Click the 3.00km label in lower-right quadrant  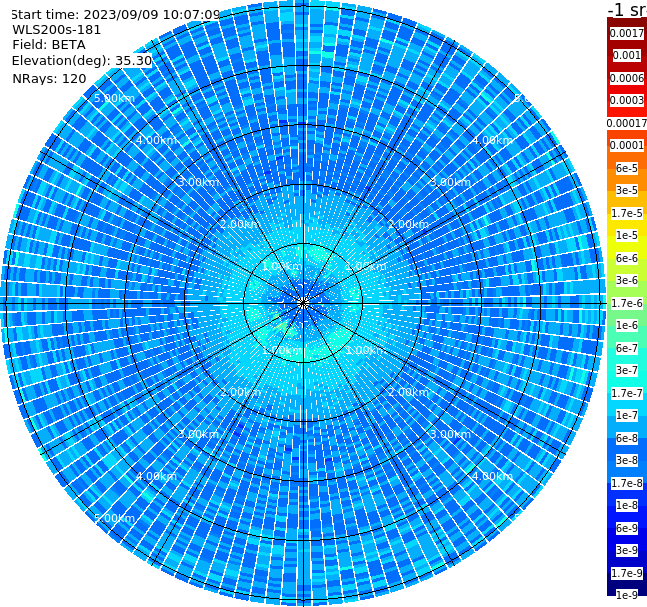click(x=450, y=434)
